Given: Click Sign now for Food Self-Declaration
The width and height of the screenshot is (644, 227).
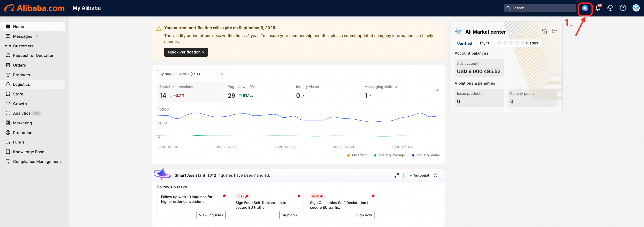Looking at the screenshot, I should 290,215.
